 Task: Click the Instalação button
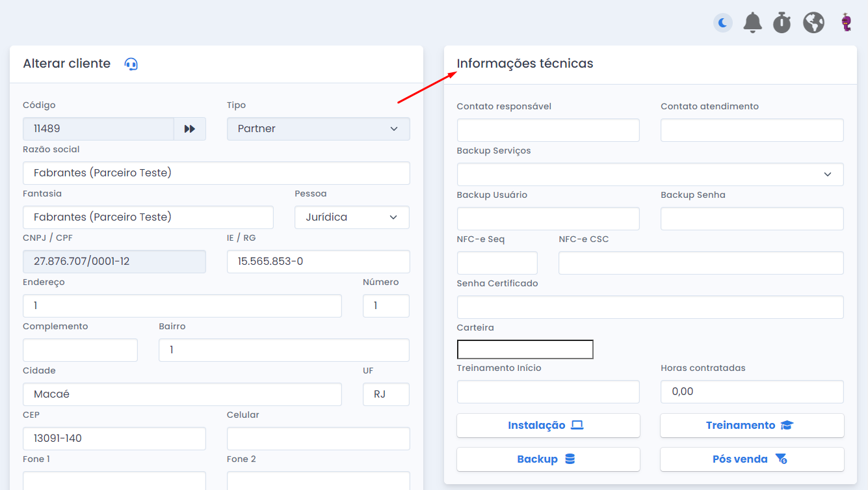pos(548,426)
